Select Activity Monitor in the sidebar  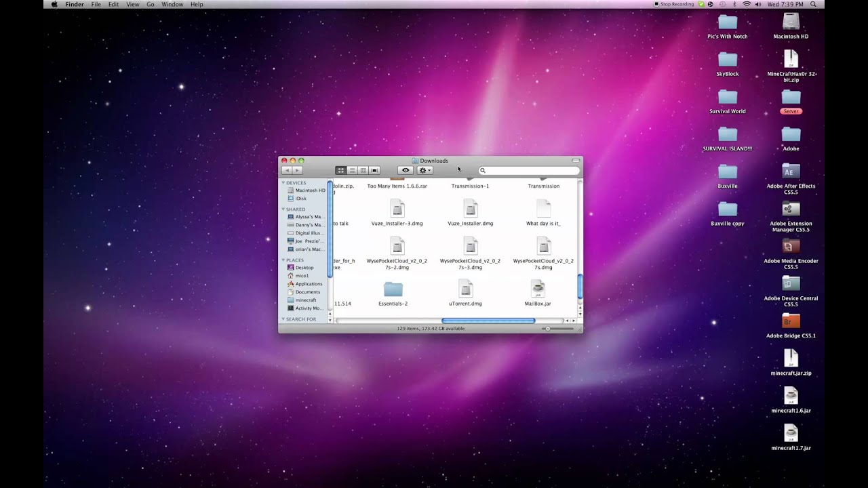click(x=306, y=308)
